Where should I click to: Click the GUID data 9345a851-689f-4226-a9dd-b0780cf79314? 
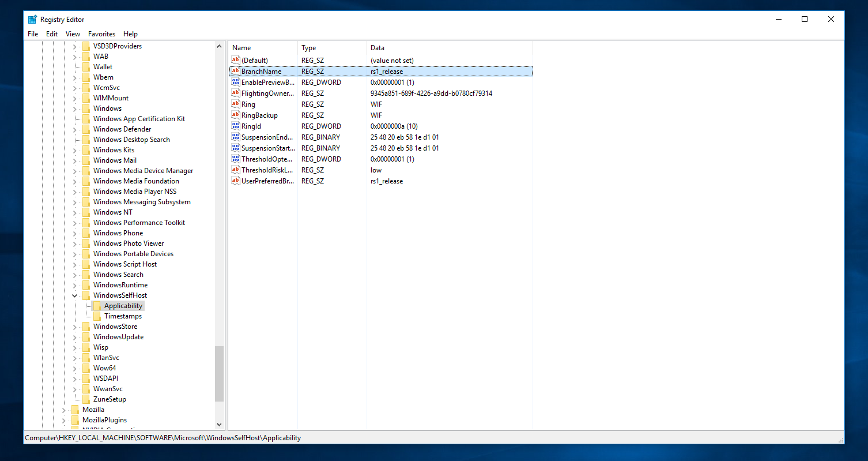431,93
